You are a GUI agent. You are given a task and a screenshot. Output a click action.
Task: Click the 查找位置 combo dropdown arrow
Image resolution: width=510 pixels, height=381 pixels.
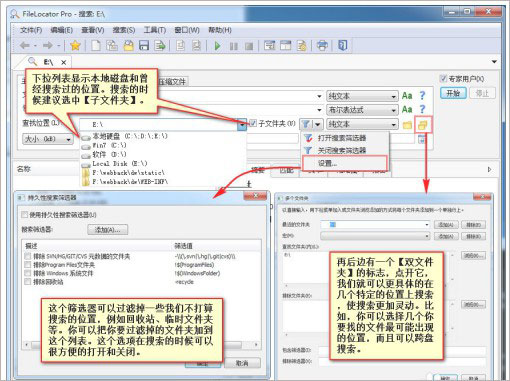point(242,125)
